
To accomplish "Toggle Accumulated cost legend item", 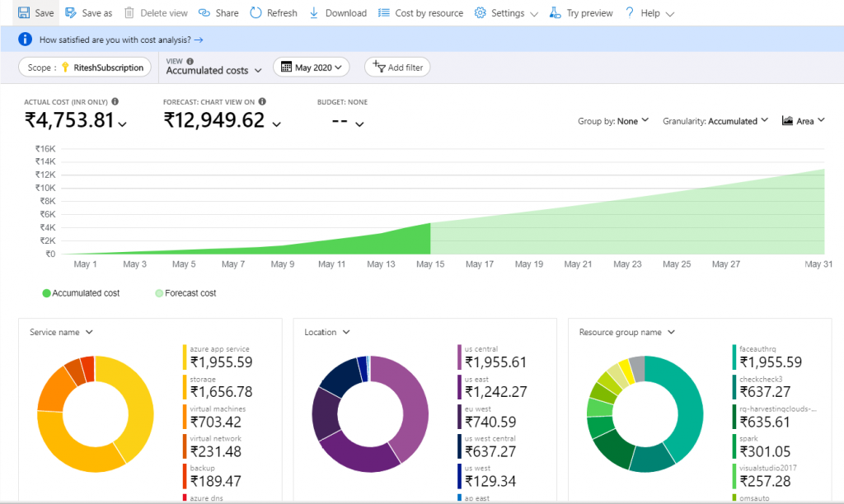I will (81, 293).
